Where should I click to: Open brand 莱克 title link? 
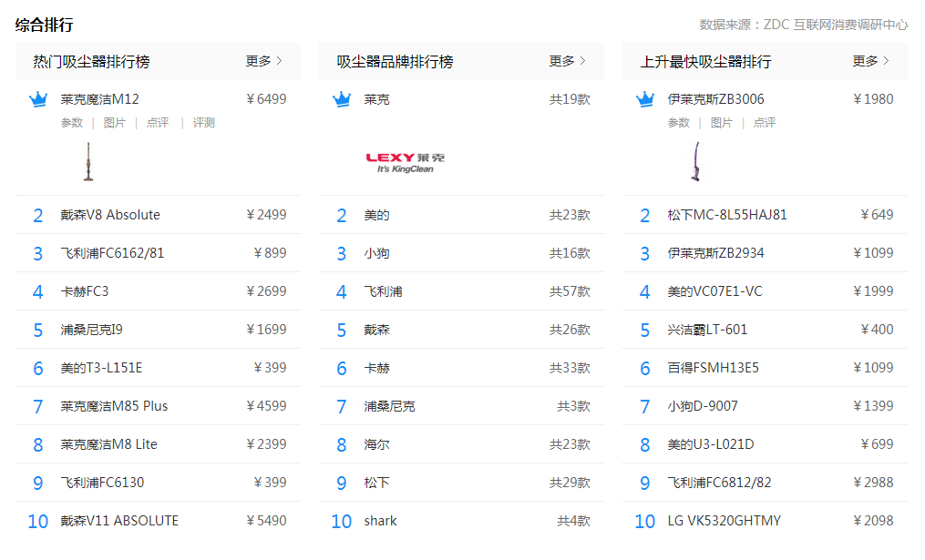[377, 99]
